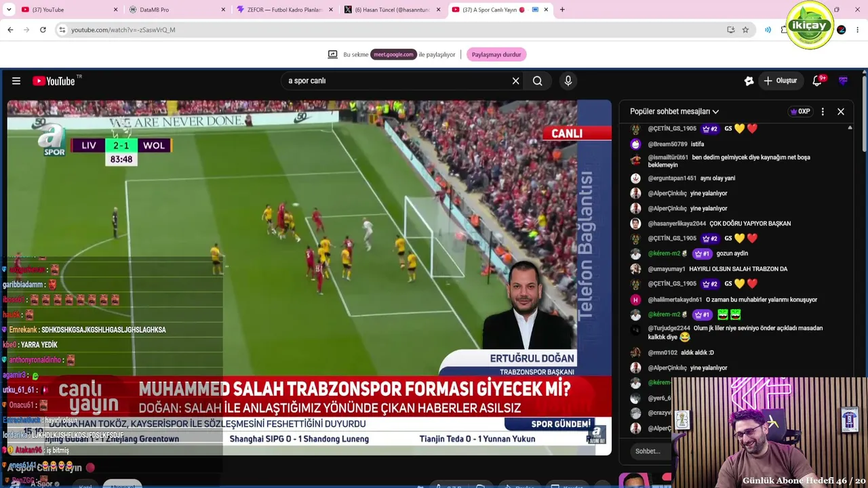Image resolution: width=868 pixels, height=488 pixels.
Task: Open the YouTube guide hamburger menu
Action: 16,81
